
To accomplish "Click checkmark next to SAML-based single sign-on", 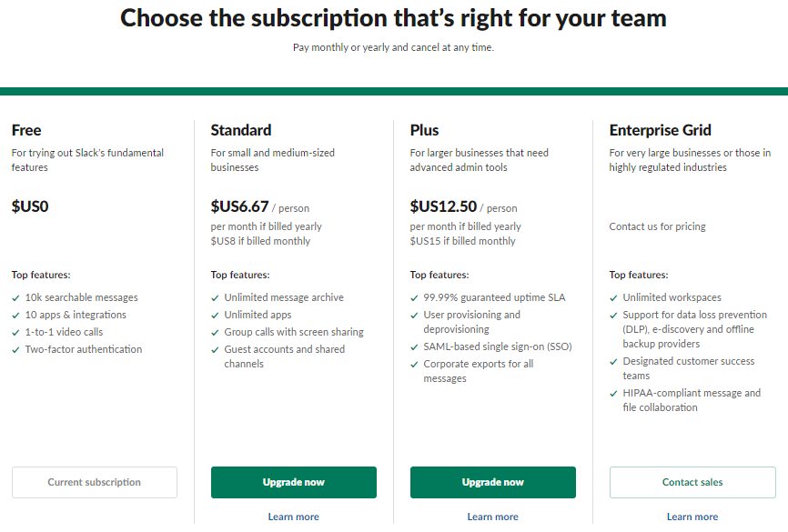I will coord(414,347).
